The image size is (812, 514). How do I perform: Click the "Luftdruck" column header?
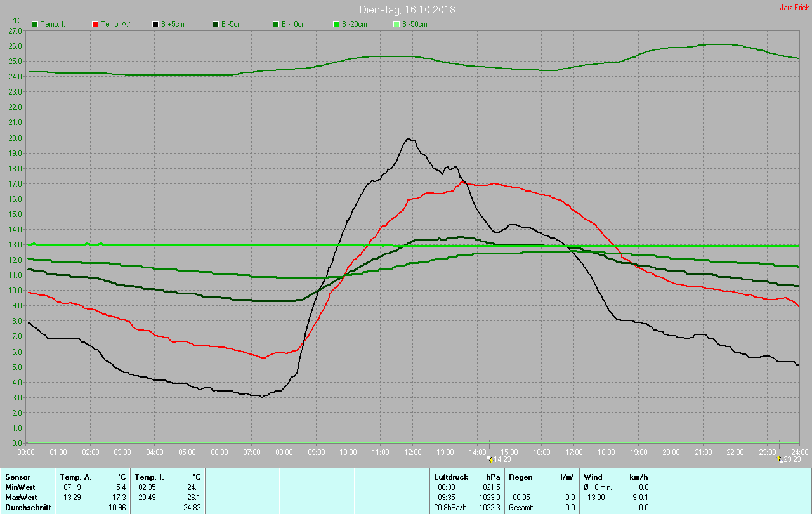(451, 477)
